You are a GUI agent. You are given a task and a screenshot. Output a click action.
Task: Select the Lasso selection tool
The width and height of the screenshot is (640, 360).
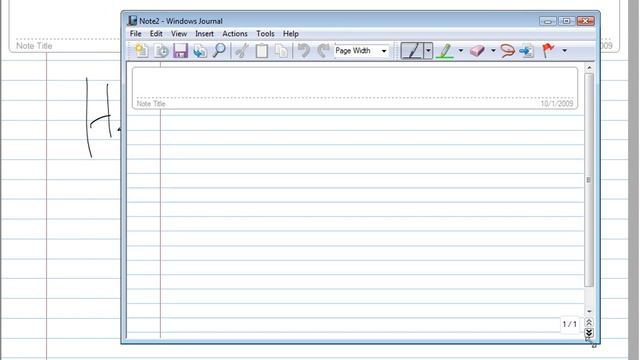click(x=507, y=51)
